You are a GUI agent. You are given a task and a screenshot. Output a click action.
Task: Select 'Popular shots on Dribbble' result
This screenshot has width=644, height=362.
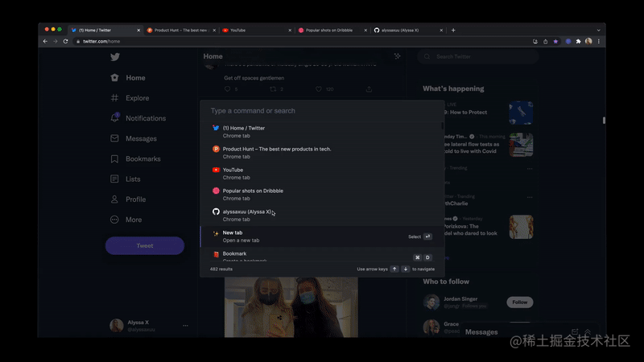[323, 195]
